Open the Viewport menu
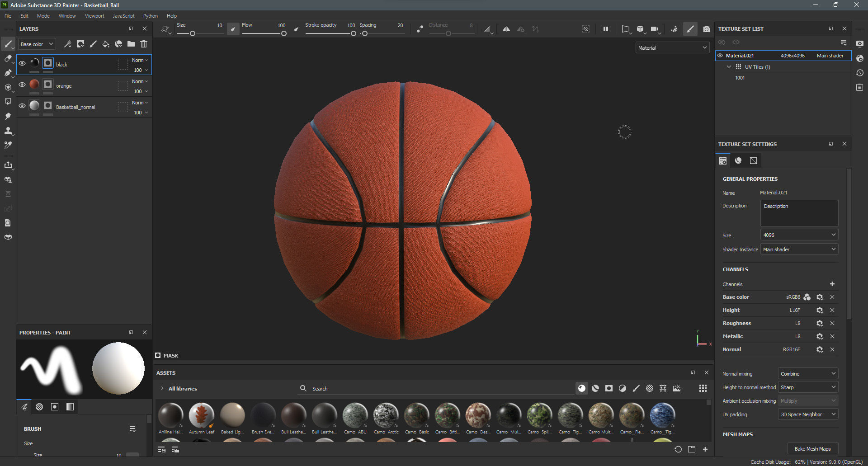Viewport: 868px width, 466px height. click(94, 16)
